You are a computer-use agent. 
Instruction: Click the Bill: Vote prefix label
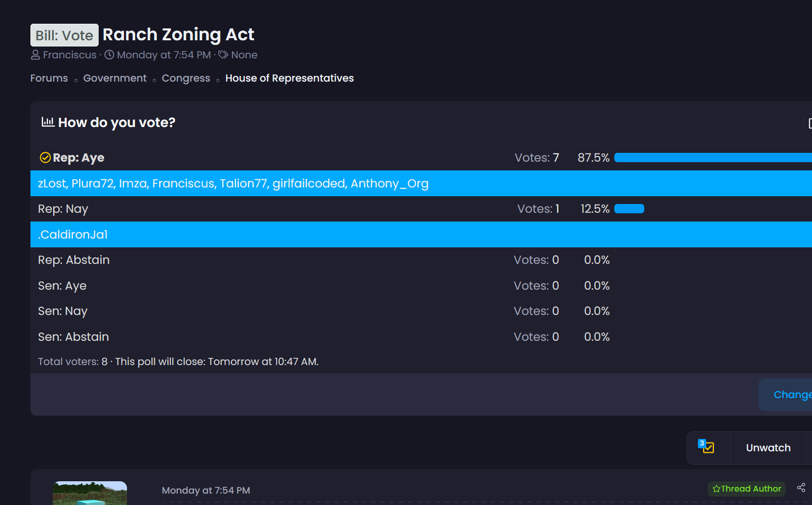pos(65,35)
